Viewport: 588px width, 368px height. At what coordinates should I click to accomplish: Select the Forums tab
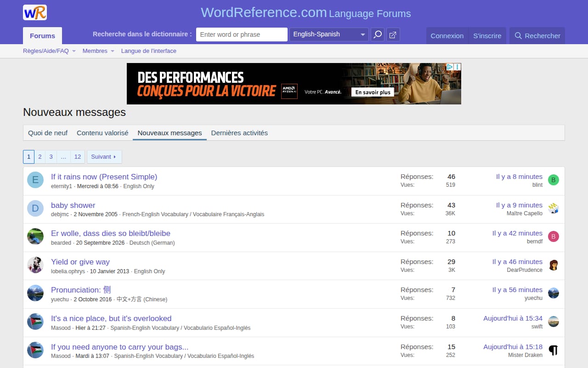pyautogui.click(x=42, y=36)
